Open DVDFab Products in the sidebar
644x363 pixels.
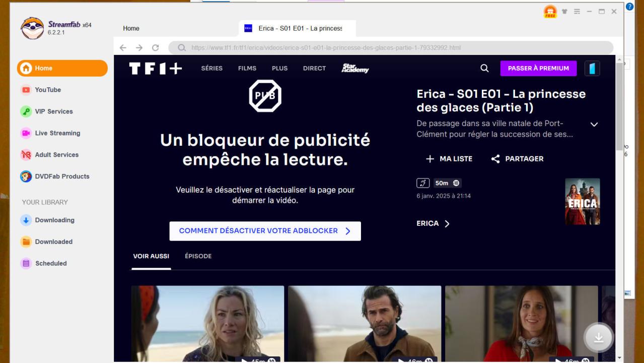pyautogui.click(x=62, y=176)
